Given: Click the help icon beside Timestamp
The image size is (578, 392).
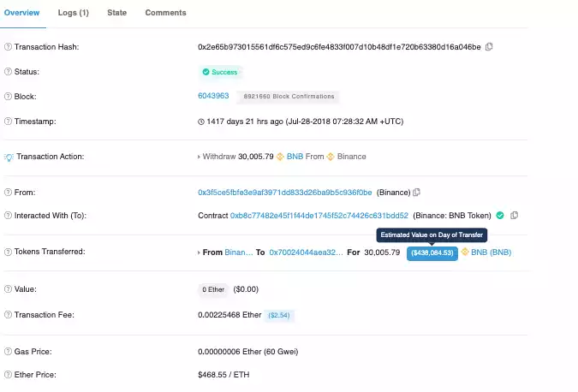Looking at the screenshot, I should (8, 122).
